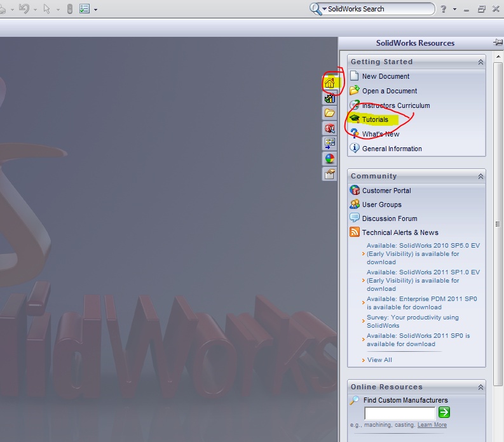The width and height of the screenshot is (504, 442).
Task: Open the SolidWorks Search task pane tab
Action: point(329,128)
